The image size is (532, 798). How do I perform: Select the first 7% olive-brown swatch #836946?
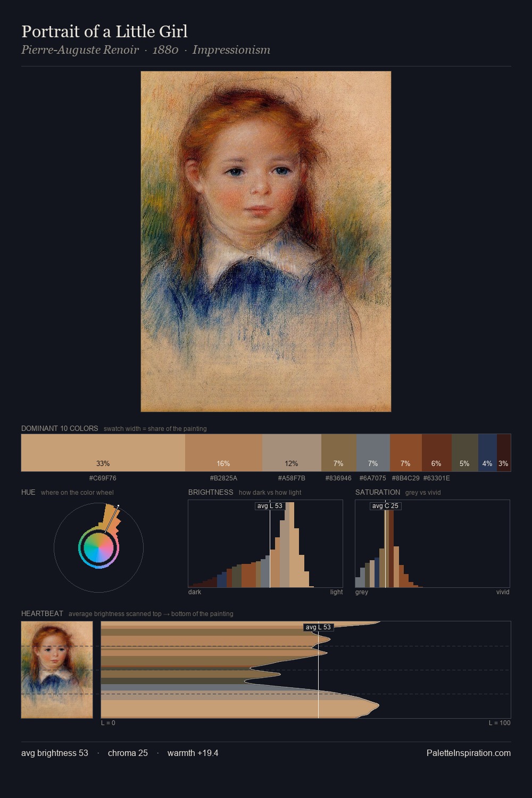point(339,453)
